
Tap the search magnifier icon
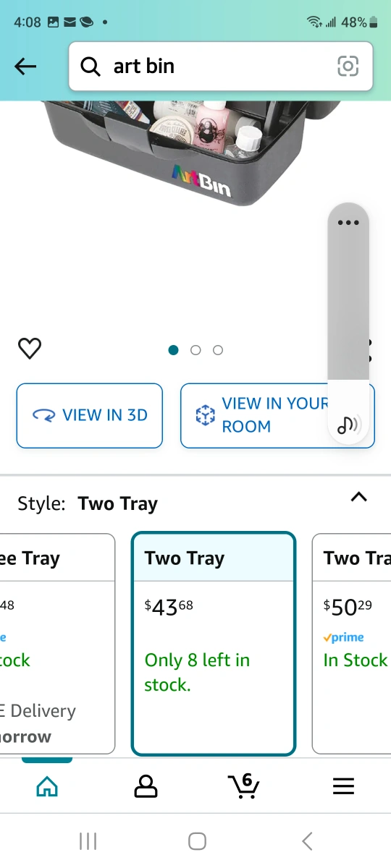click(91, 67)
